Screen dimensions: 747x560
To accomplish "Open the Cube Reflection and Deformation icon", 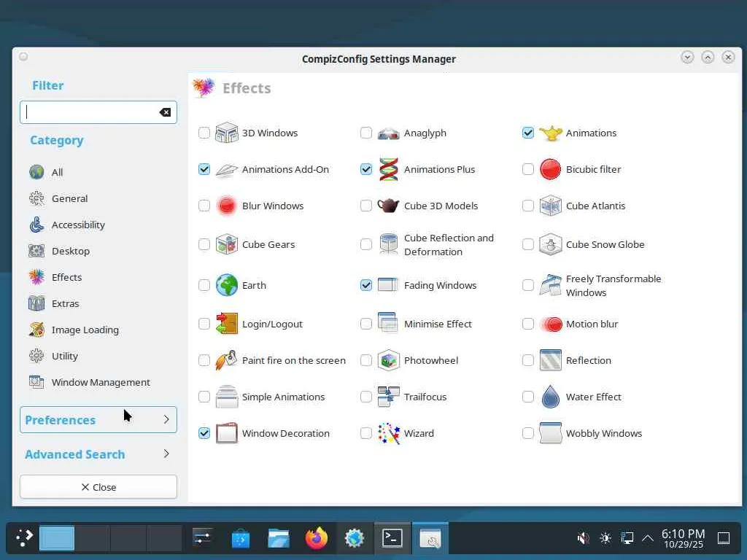I will (388, 244).
